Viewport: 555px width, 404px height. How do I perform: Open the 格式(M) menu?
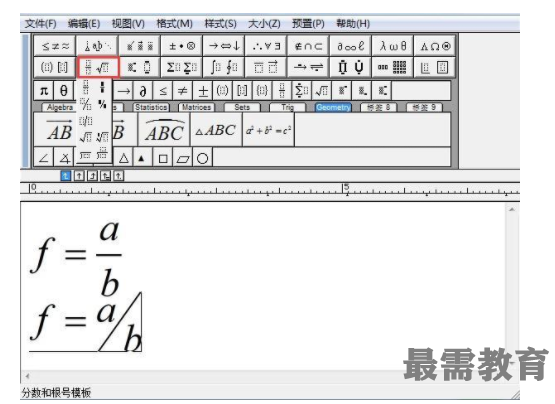174,24
